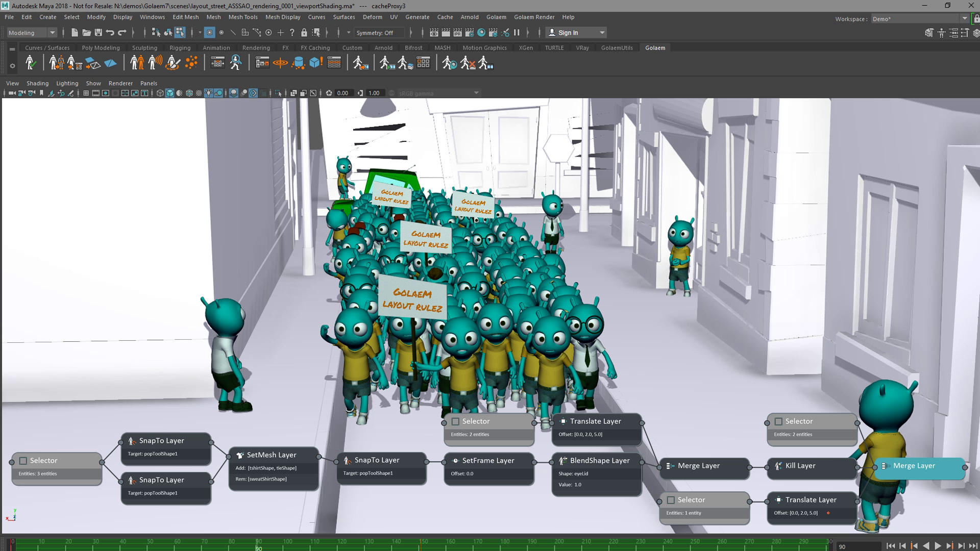Viewport: 980px width, 551px height.
Task: Select by hierarchy mode icon
Action: [156, 33]
